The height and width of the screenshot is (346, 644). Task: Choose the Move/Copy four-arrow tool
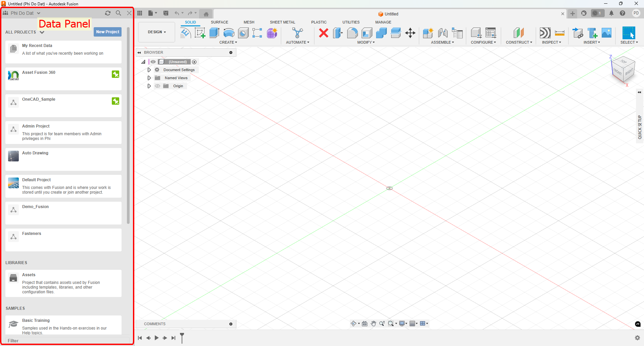410,33
